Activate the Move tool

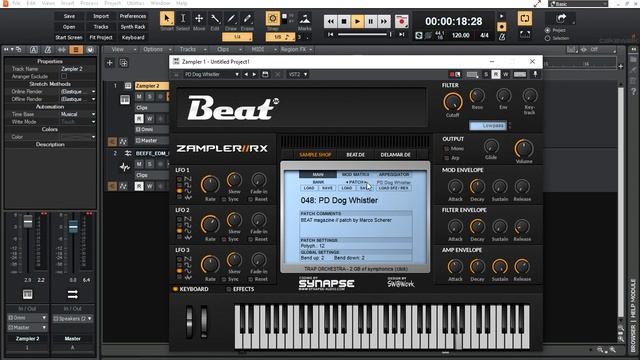tap(199, 19)
